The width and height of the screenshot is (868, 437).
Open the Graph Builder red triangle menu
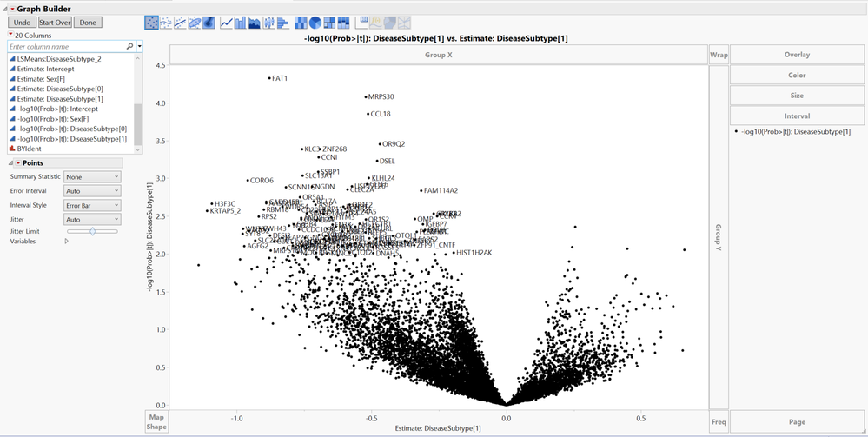click(12, 8)
